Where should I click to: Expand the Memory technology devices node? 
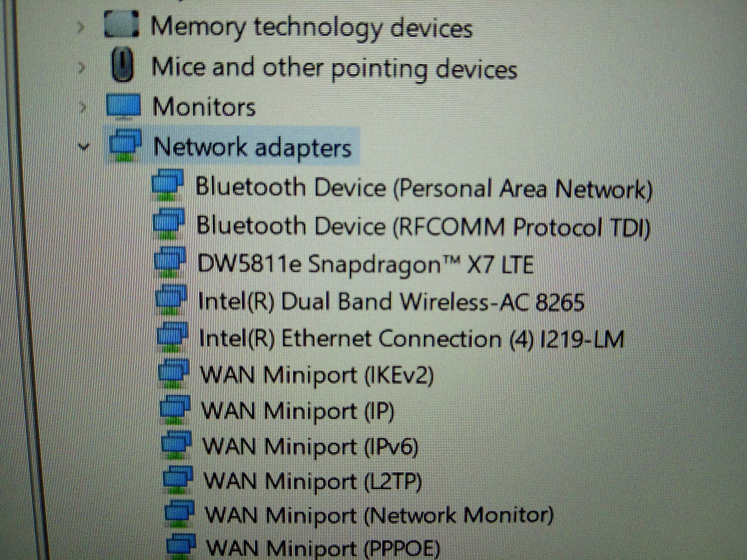(81, 27)
